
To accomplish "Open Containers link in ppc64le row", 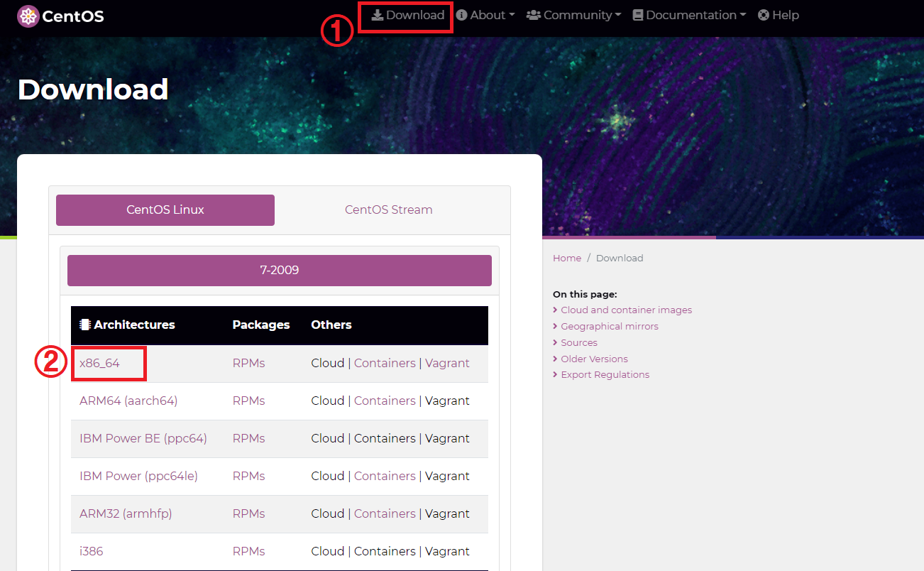I will coord(385,476).
